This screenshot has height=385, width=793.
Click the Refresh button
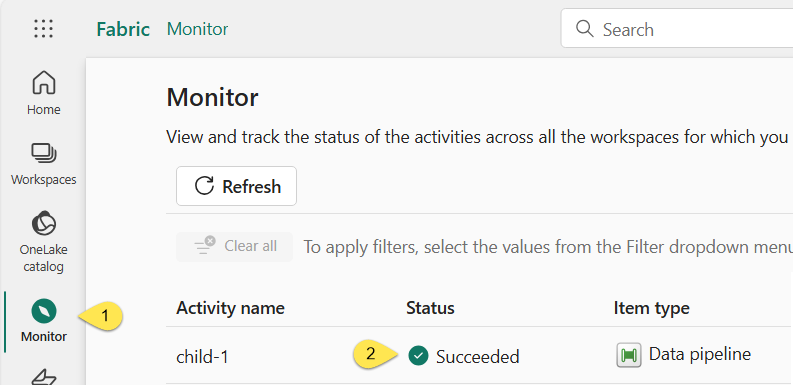236,186
